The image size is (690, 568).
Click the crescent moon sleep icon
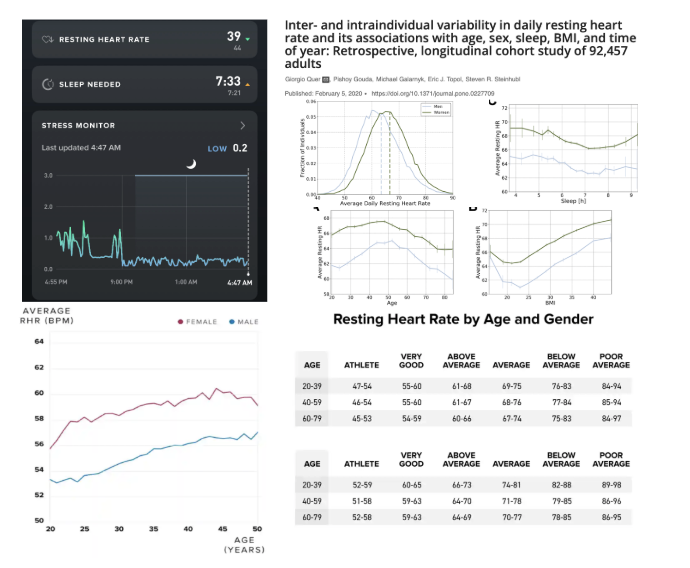point(190,164)
